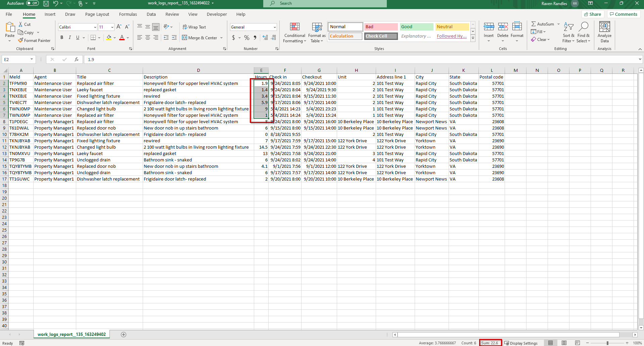Add a new sheet with plus icon
644x346 pixels.
pyautogui.click(x=124, y=334)
